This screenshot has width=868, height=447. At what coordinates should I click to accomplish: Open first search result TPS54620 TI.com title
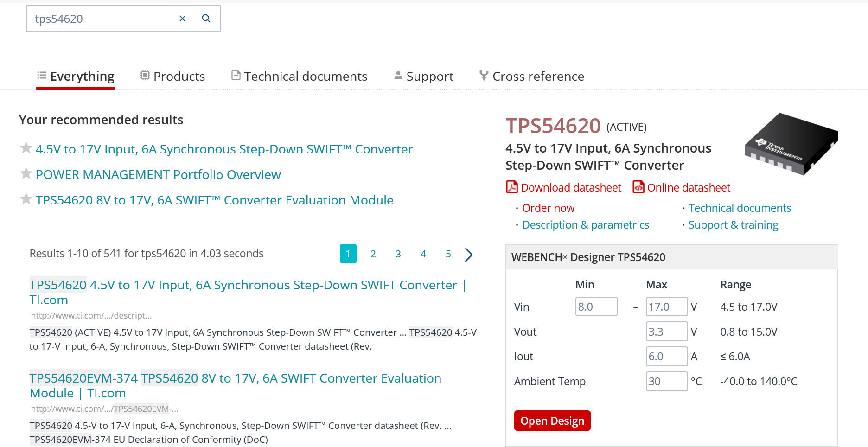point(248,293)
